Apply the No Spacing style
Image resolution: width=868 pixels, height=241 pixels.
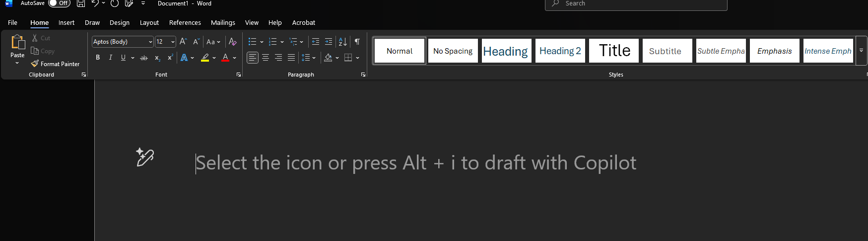pyautogui.click(x=453, y=51)
